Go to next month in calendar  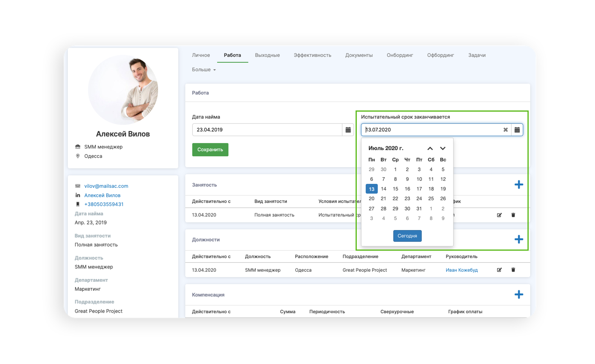[443, 148]
